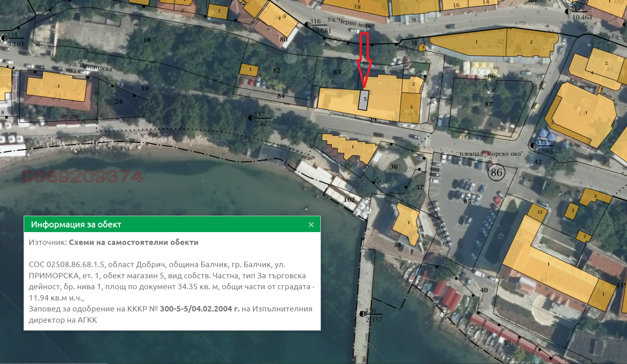Select wooded parcel 18
This screenshot has height=364, width=627.
tap(147, 40)
